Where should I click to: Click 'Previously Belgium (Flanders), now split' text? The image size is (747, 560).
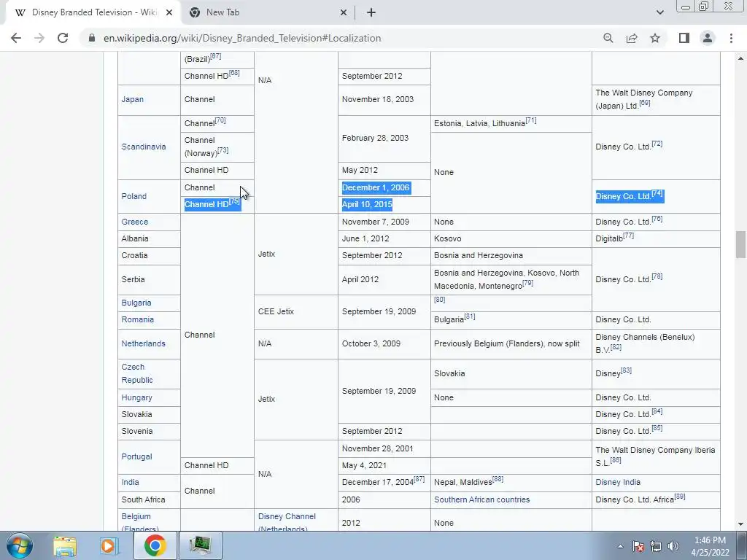[506, 343]
